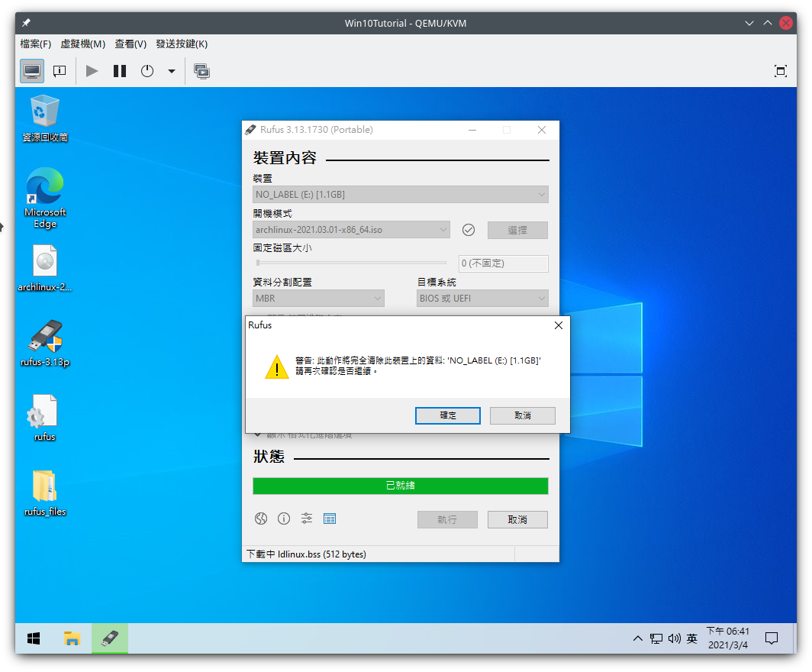Open the 目標系統 BIOS 或 UEFI dropdown
The height and width of the screenshot is (672, 812).
[x=482, y=299]
